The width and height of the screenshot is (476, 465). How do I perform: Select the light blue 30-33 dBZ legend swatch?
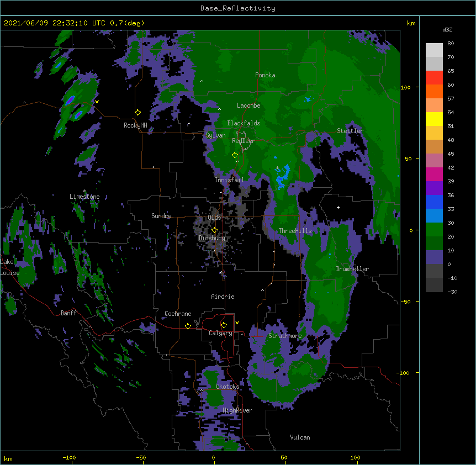click(434, 216)
